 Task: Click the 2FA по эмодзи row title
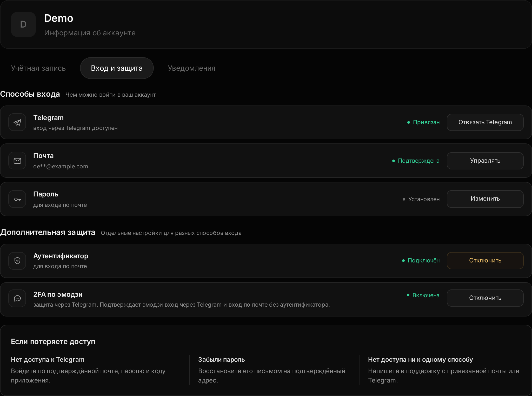58,294
